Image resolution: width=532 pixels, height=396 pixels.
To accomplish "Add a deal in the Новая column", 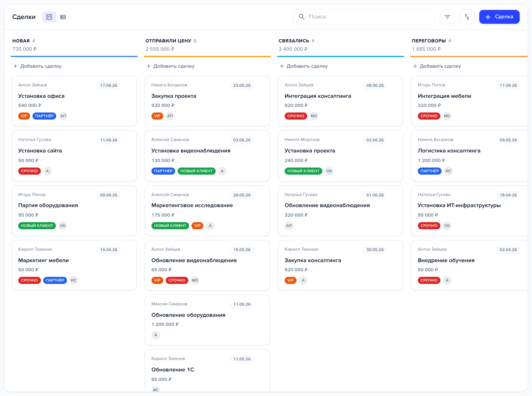I will click(x=37, y=66).
